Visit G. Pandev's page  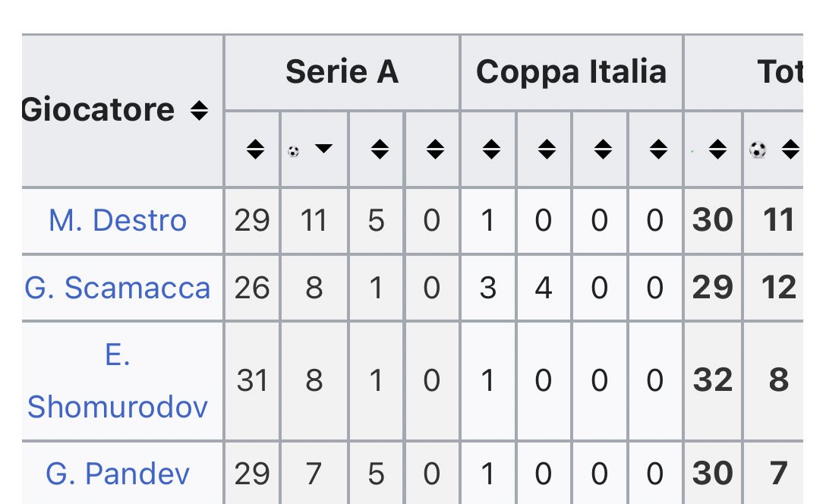[x=118, y=474]
